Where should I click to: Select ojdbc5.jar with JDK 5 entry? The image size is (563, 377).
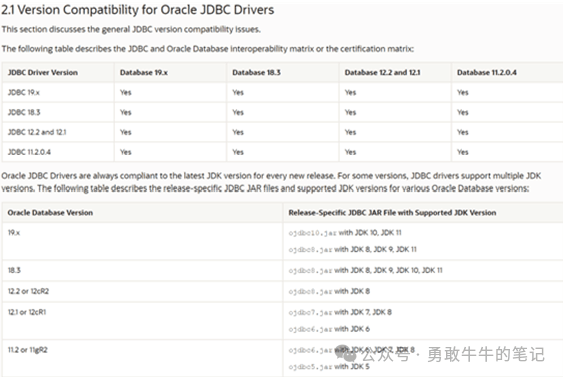329,367
